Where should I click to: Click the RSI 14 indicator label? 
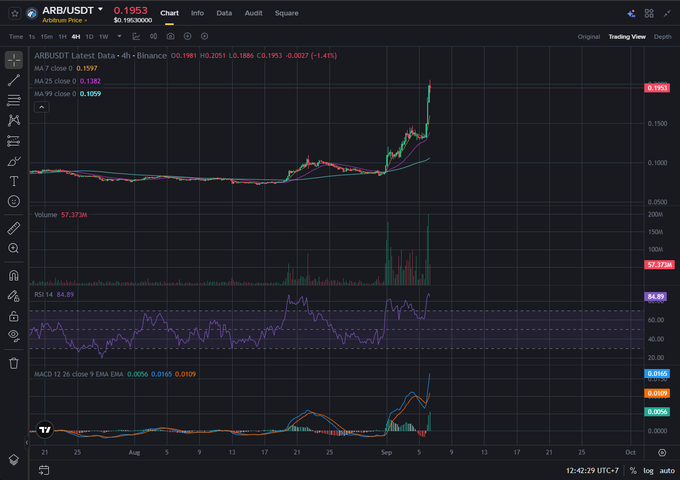[43, 294]
